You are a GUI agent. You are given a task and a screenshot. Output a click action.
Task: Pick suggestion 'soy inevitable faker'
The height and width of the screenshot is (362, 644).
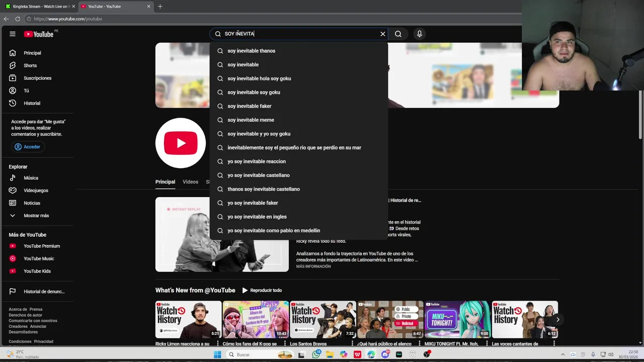(299, 106)
